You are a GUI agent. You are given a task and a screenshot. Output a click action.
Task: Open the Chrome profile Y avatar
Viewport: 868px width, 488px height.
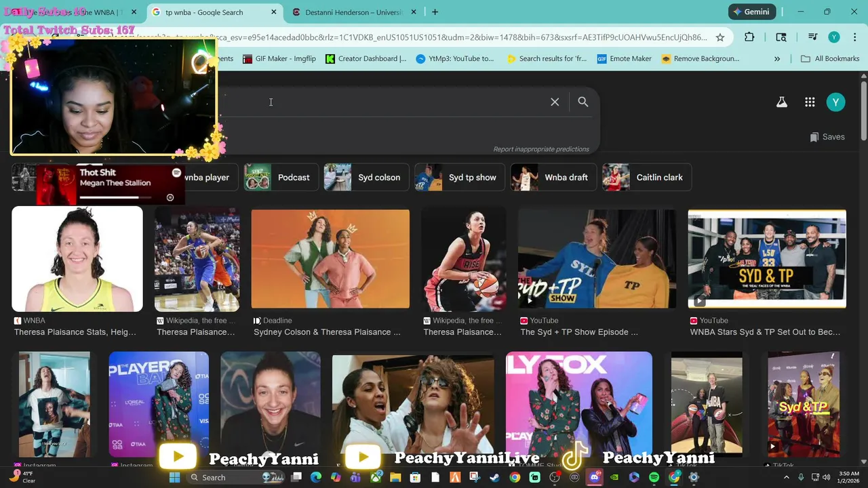pyautogui.click(x=834, y=37)
